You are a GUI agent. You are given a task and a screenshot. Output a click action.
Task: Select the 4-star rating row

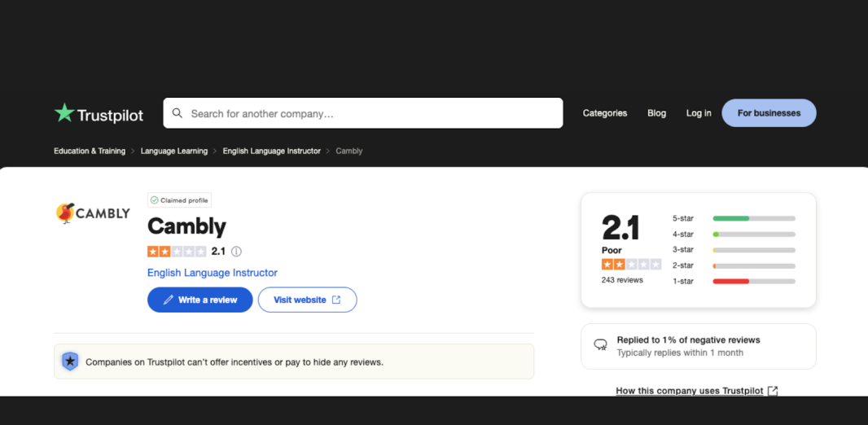point(734,234)
